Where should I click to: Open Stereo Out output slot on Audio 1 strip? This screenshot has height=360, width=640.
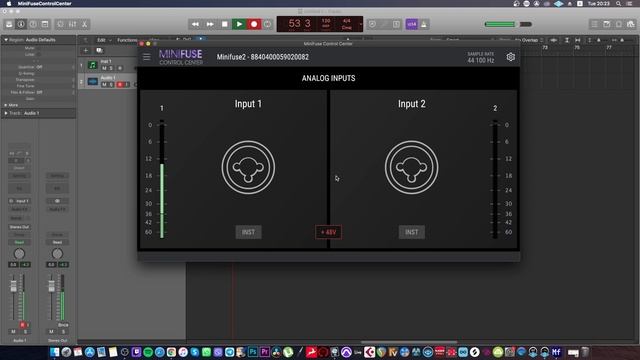pos(19,227)
